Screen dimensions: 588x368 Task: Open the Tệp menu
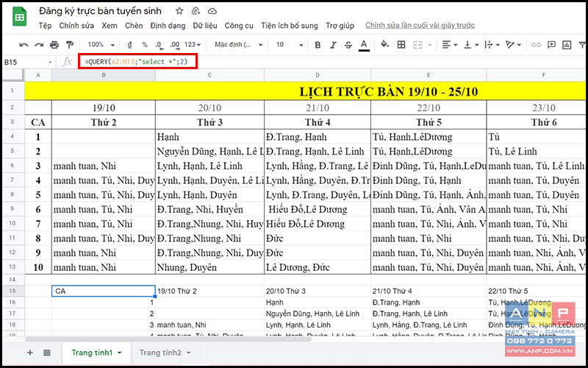click(x=45, y=26)
